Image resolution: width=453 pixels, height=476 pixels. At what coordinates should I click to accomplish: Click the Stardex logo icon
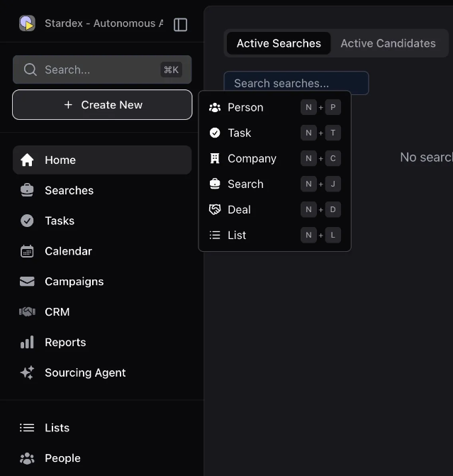coord(27,23)
